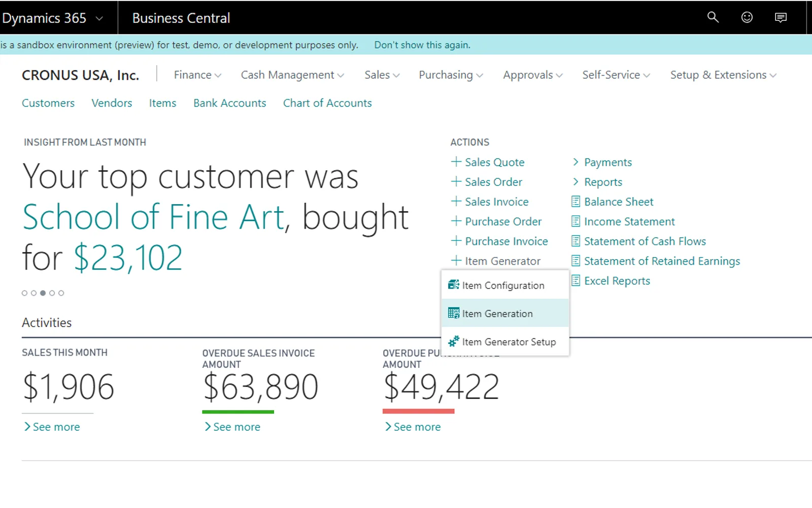This screenshot has width=812, height=508.
Task: Click the Statement of Retained Earnings icon
Action: 576,261
